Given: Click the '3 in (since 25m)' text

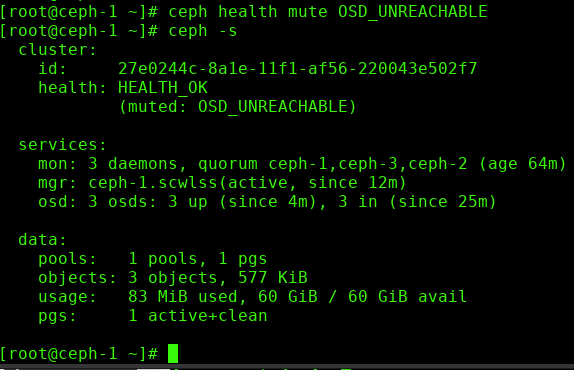Looking at the screenshot, I should [417, 202].
